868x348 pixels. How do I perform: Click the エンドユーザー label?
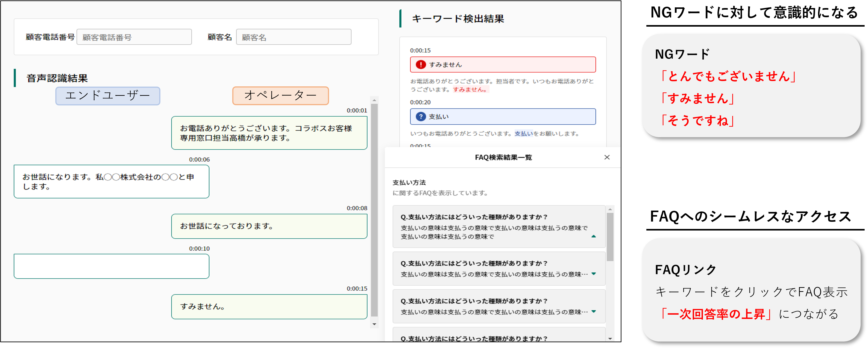(108, 96)
